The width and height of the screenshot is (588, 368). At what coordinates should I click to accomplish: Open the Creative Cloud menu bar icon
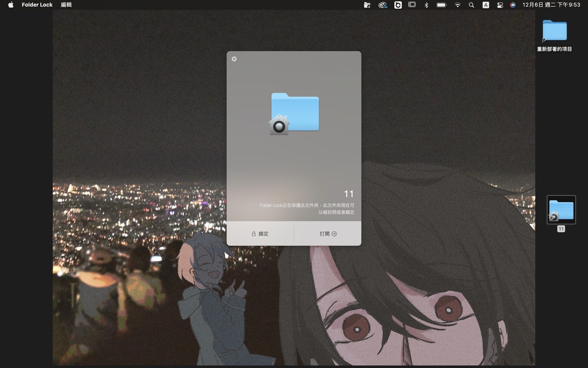click(x=382, y=5)
